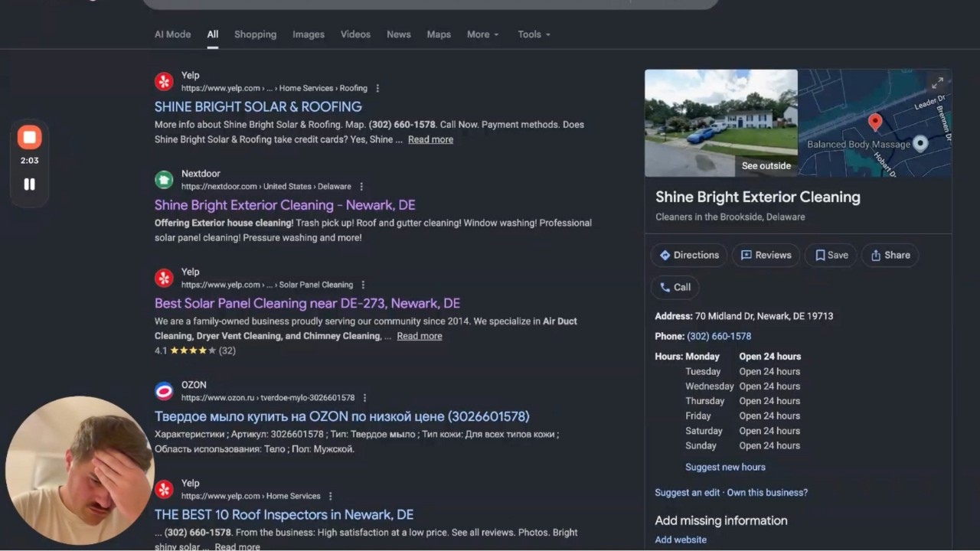This screenshot has height=551, width=980.
Task: Click the Shine Bright Exterior Cleaning panel title
Action: point(758,197)
